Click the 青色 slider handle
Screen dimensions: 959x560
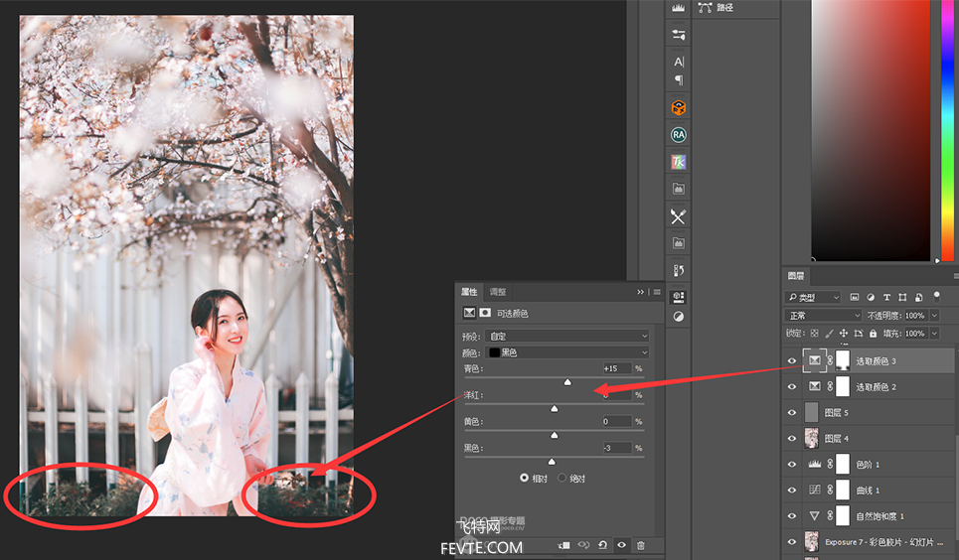click(x=567, y=381)
